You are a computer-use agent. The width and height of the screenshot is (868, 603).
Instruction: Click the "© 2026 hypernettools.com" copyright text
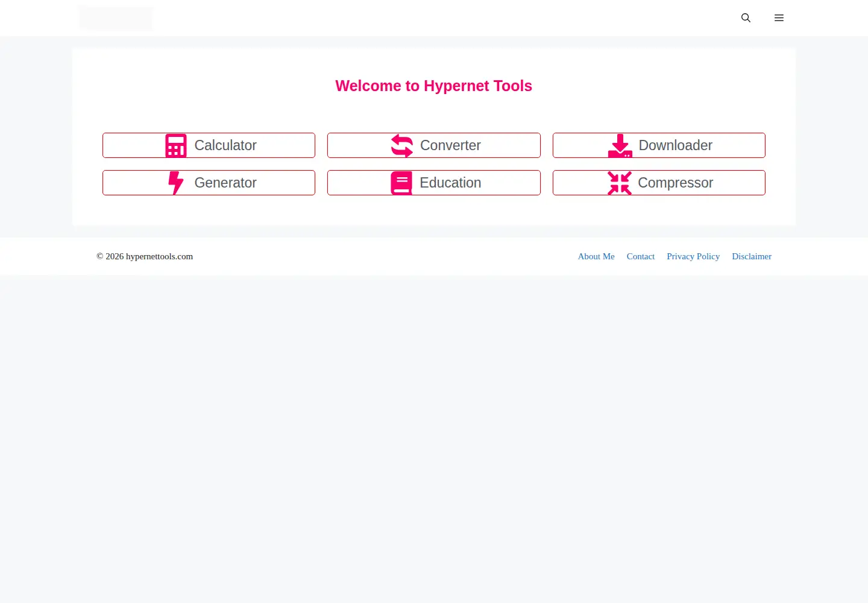145,256
